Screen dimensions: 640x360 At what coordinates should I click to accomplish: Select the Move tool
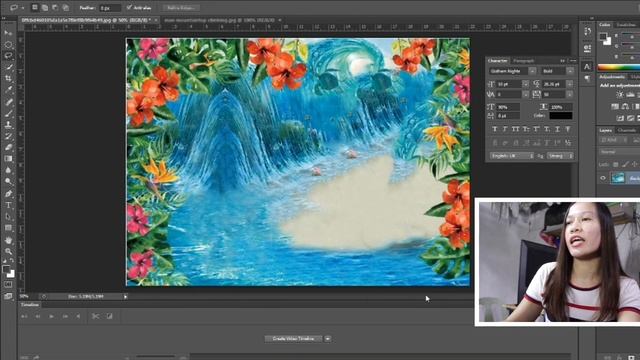click(x=8, y=33)
